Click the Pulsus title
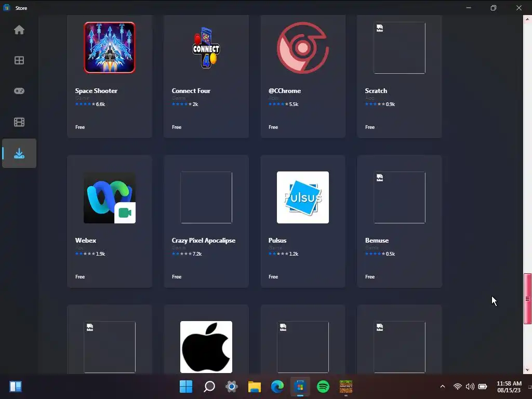The image size is (532, 399). [277, 241]
